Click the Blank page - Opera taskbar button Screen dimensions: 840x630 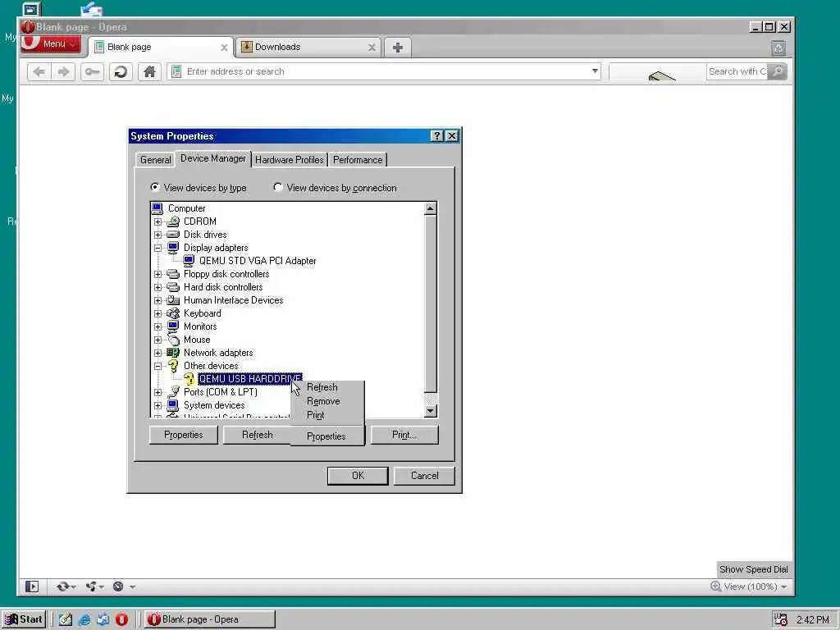pyautogui.click(x=209, y=619)
